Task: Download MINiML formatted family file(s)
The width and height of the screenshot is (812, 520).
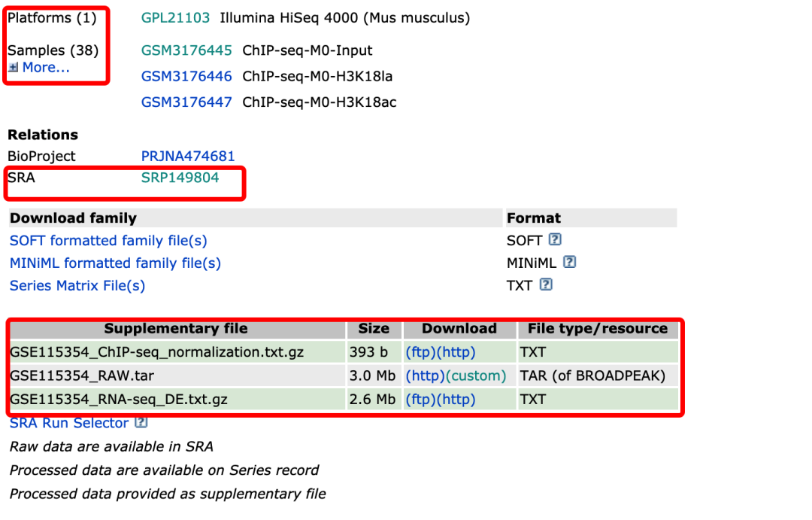Action: [115, 263]
